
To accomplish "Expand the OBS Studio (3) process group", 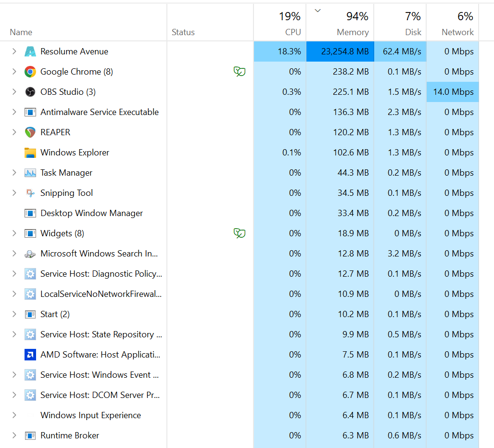I will pos(14,92).
